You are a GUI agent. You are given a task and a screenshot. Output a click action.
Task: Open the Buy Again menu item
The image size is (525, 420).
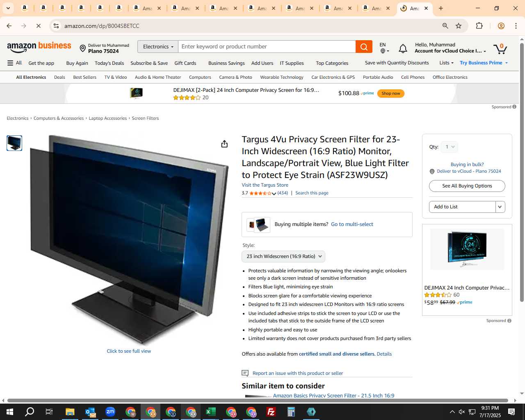click(77, 63)
